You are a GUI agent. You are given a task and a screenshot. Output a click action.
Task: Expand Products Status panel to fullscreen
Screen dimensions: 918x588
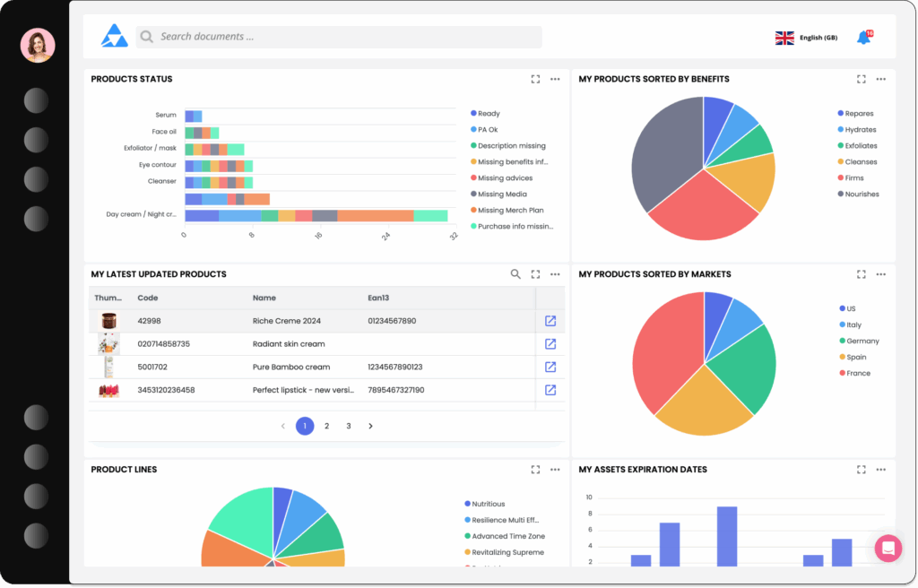click(x=535, y=79)
